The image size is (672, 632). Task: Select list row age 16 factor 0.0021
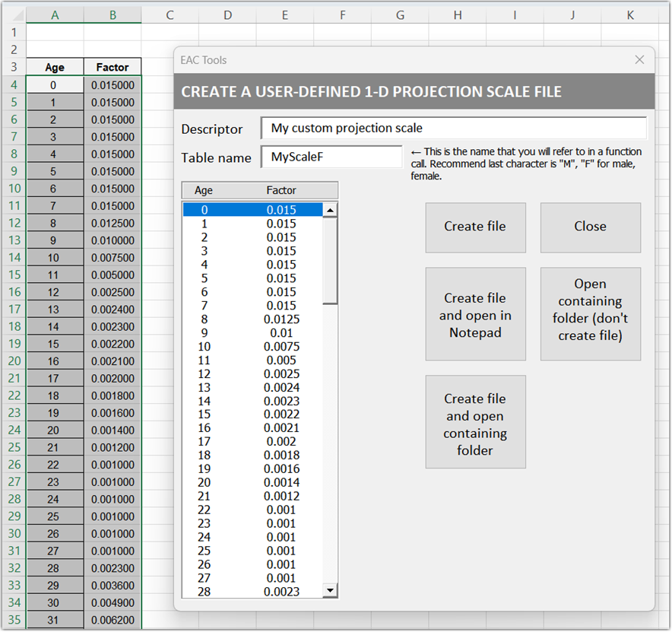coord(252,428)
